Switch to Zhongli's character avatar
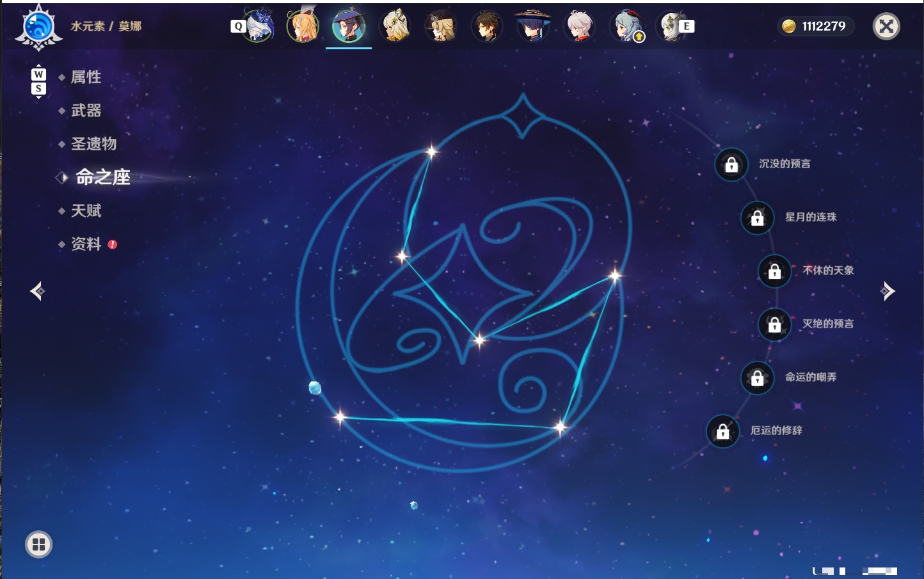924x579 pixels. click(487, 26)
